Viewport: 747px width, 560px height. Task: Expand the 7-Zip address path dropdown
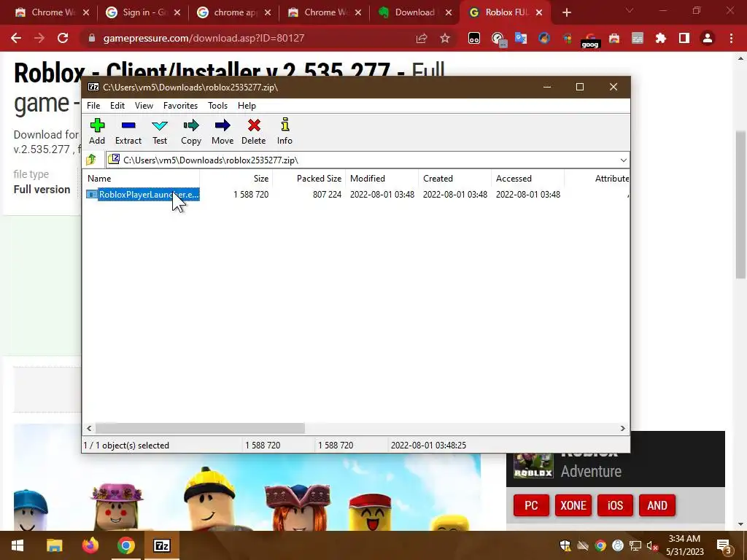tap(623, 160)
